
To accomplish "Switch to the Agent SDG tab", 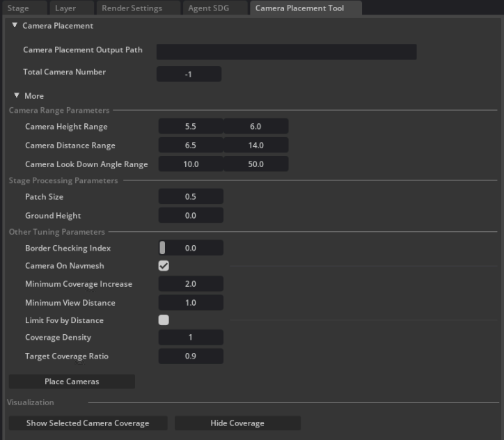I will pyautogui.click(x=207, y=8).
